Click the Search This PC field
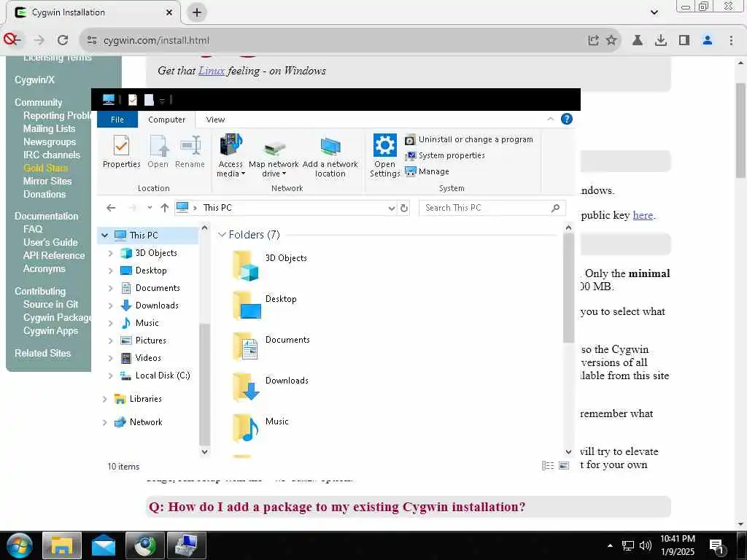 tap(492, 208)
